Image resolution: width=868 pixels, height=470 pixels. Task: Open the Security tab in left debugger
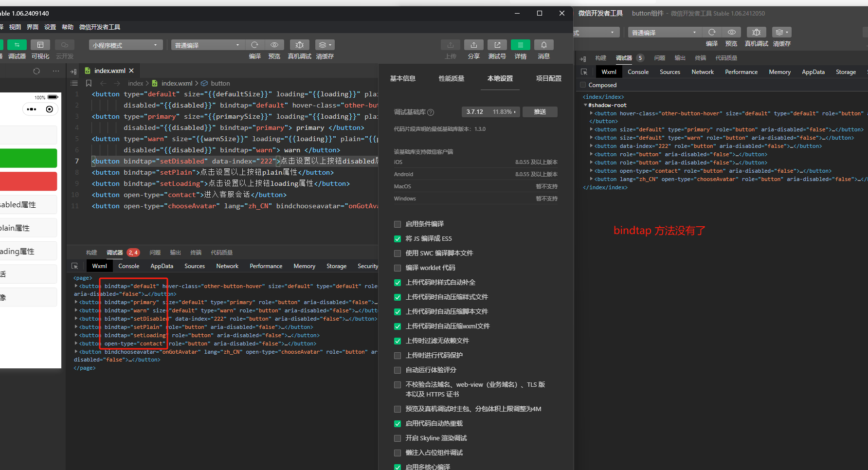(x=368, y=266)
